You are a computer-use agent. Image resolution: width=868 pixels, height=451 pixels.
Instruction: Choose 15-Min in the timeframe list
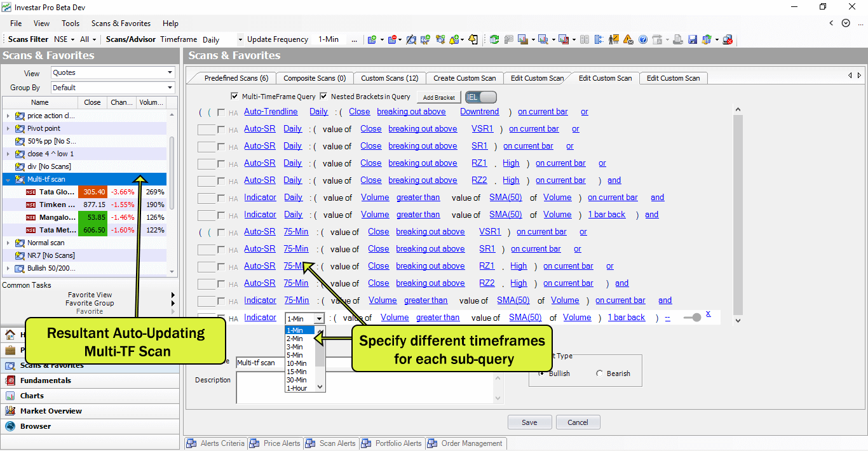[297, 372]
